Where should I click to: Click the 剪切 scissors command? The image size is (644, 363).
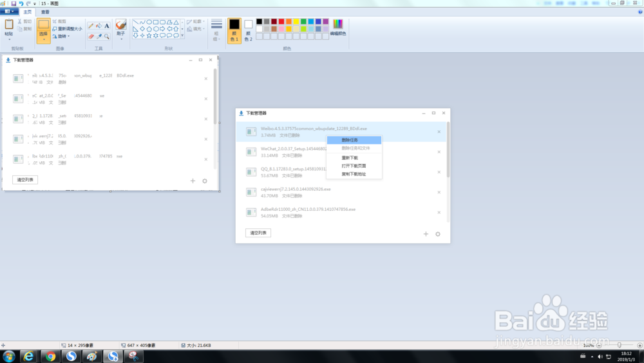(x=24, y=21)
